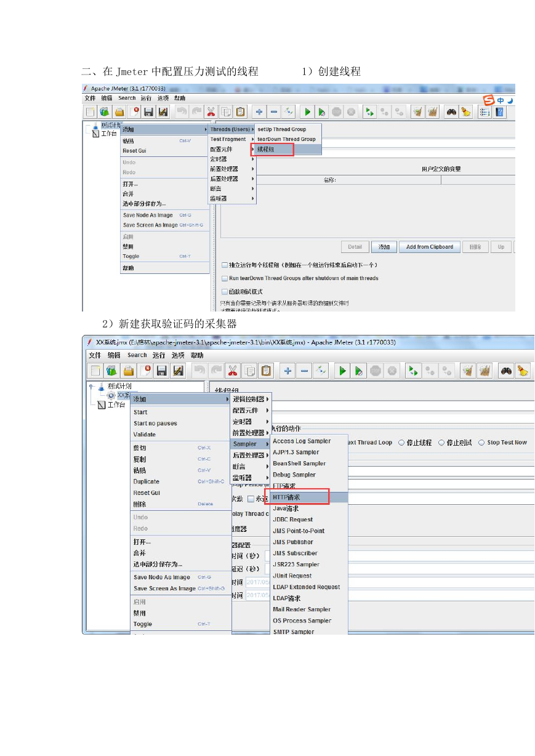This screenshot has width=535, height=756.
Task: Click Open folder icon in upper JMeter toolbar
Action: pos(119,111)
